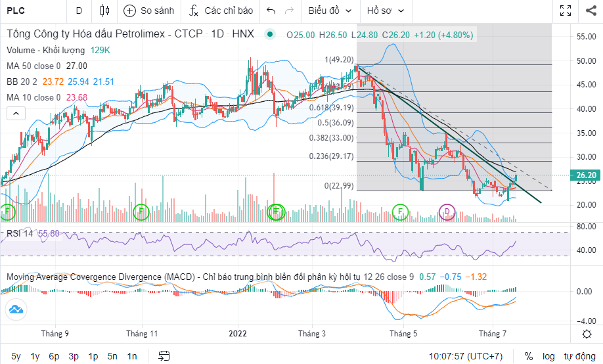The height and width of the screenshot is (364, 603).
Task: Toggle tự động auto scale
Action: pos(579,356)
